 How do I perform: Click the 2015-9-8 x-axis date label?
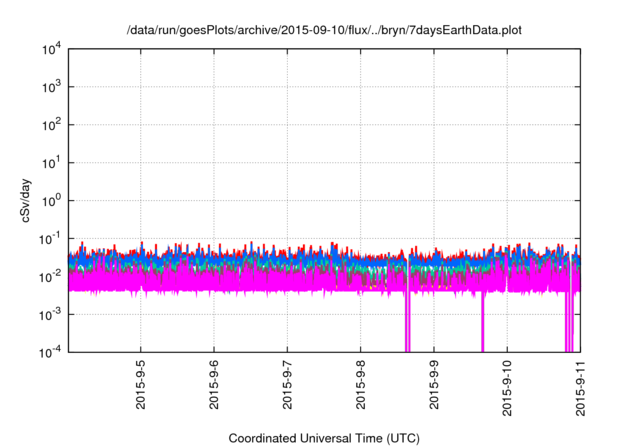(360, 385)
